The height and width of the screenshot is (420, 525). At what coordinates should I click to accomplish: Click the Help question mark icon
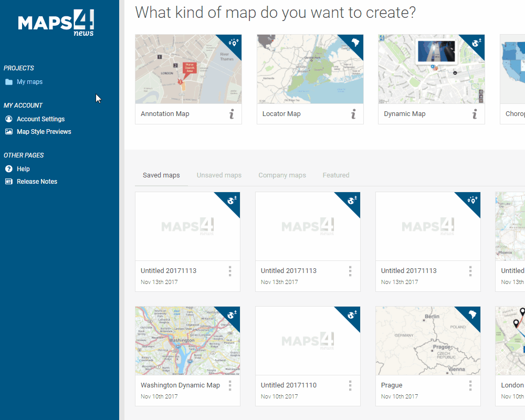[x=9, y=169]
